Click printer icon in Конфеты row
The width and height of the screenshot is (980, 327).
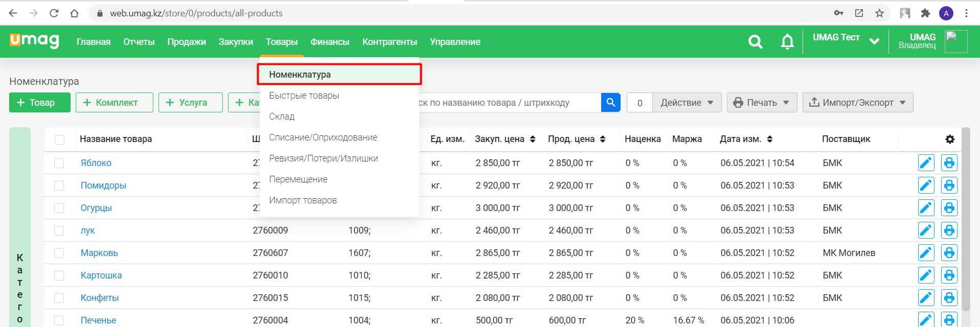pyautogui.click(x=949, y=298)
